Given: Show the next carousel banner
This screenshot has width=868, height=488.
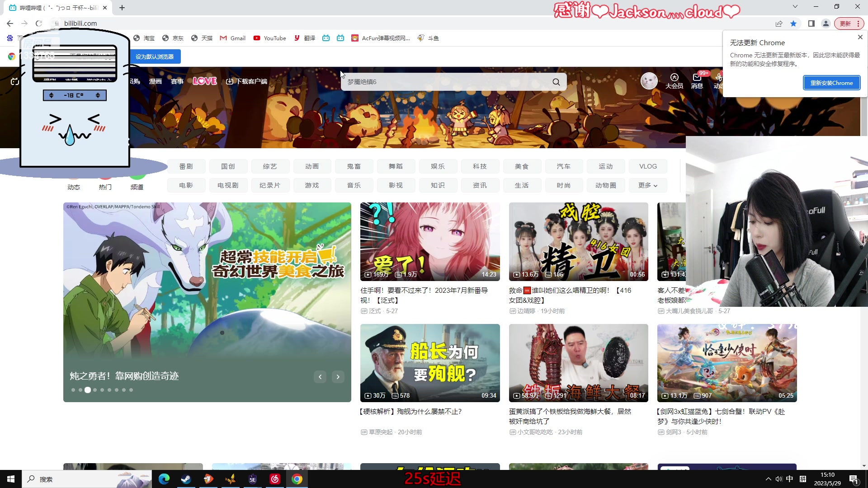Looking at the screenshot, I should click(x=338, y=377).
